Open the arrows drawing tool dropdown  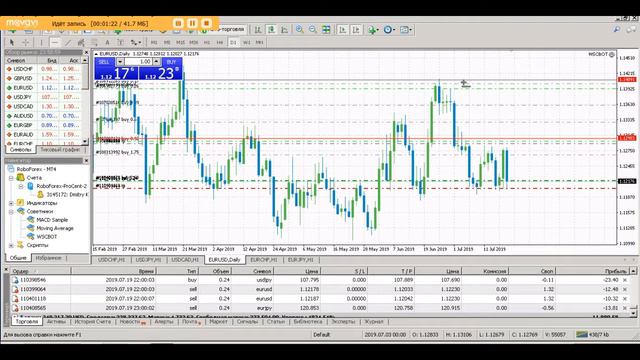136,42
